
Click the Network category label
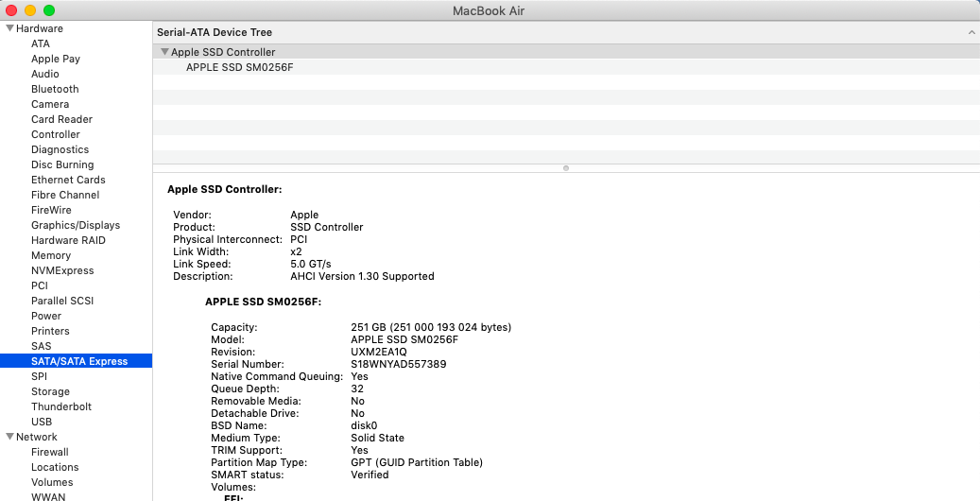tap(36, 437)
